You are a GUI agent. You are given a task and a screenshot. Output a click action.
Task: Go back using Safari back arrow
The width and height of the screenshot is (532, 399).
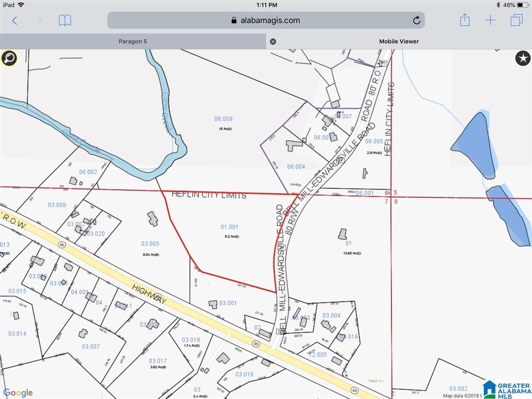pos(15,20)
